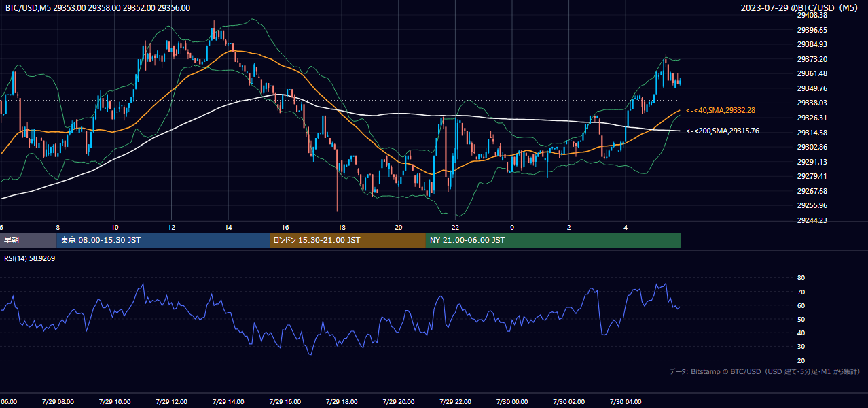Viewport: 868px width, 408px height.
Task: Click the RSI axis value 60
Action: pyautogui.click(x=801, y=305)
